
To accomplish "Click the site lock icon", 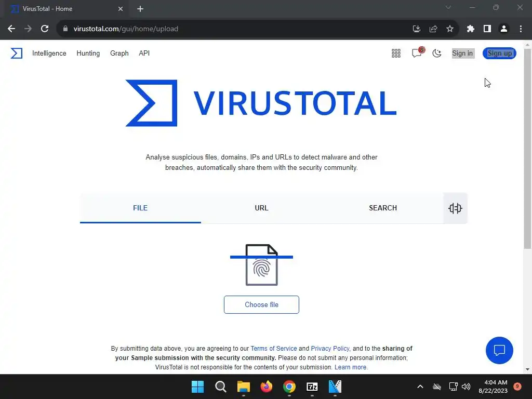I will 65,29.
